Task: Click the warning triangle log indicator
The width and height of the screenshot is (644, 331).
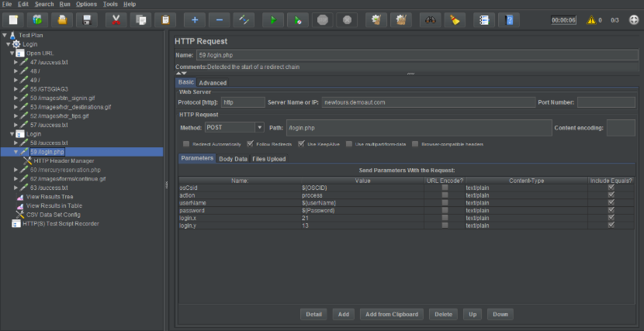Action: coord(590,20)
